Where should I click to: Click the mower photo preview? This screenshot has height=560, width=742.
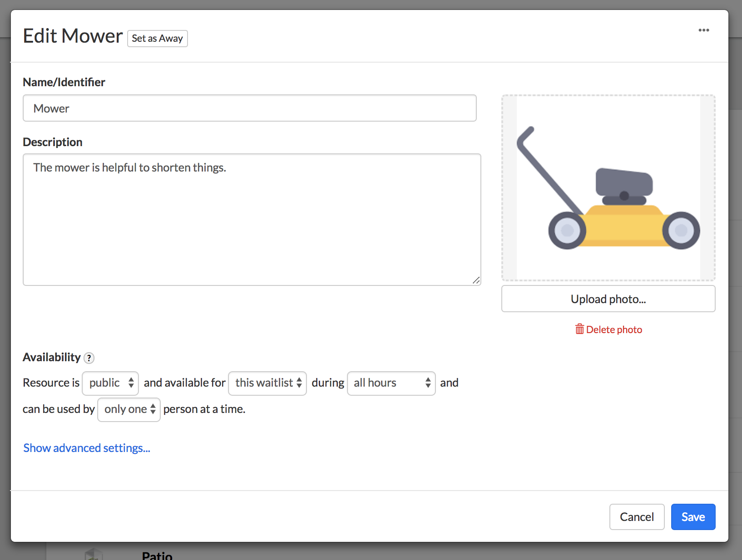click(608, 187)
